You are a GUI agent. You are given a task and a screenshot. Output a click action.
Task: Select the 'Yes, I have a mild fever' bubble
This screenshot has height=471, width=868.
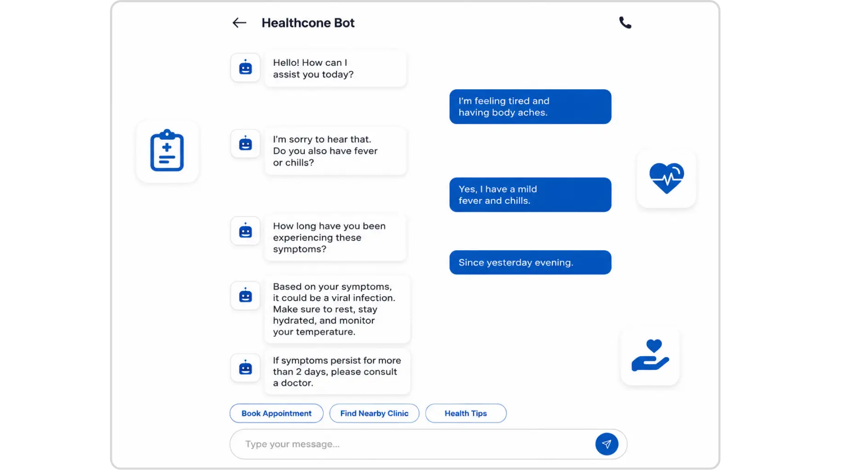click(530, 195)
